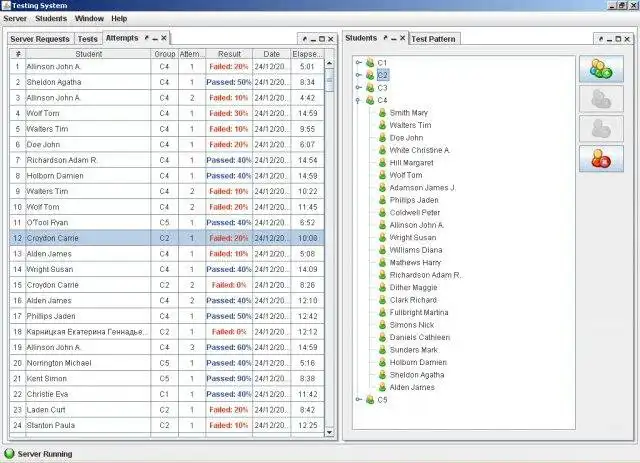This screenshot has height=463, width=640.
Task: Sort attempts by the # column header
Action: (x=18, y=54)
